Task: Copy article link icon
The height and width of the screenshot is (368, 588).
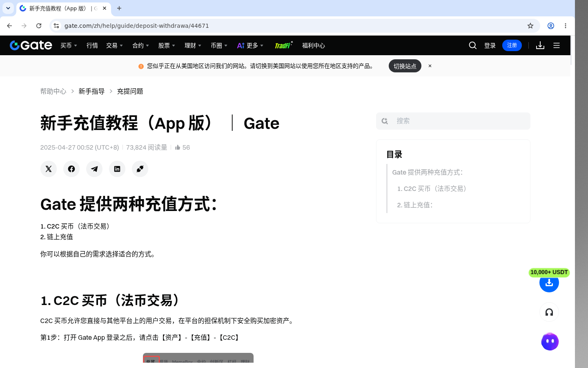Action: (x=140, y=169)
